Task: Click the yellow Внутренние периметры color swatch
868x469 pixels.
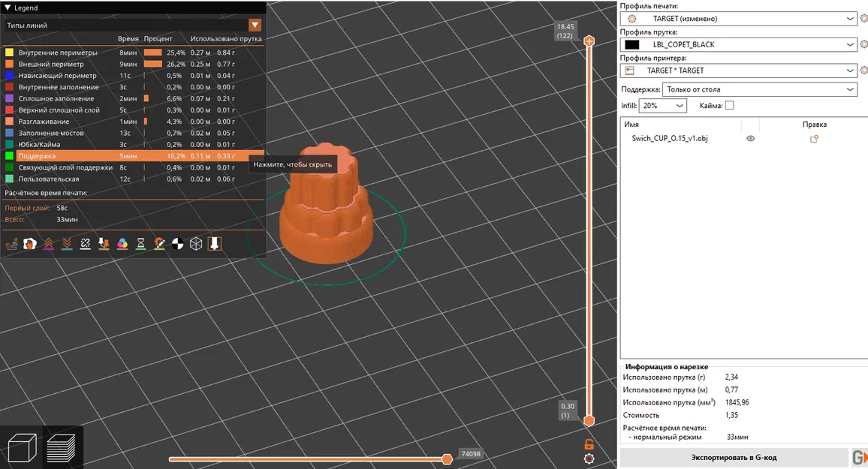Action: click(10, 53)
